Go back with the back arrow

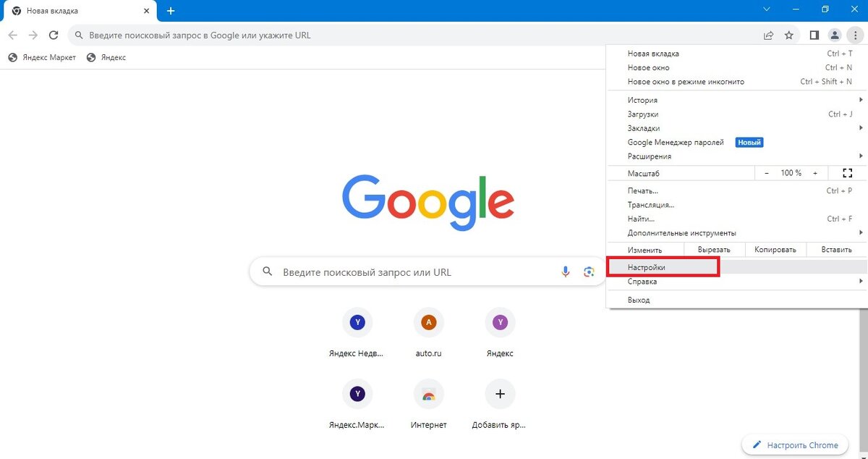coord(13,35)
